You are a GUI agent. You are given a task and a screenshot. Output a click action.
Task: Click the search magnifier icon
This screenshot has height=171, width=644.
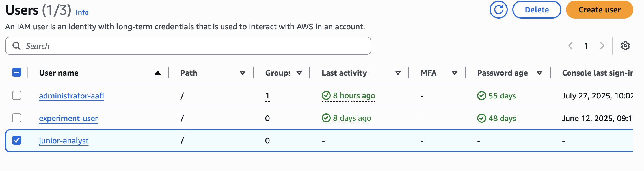point(17,46)
